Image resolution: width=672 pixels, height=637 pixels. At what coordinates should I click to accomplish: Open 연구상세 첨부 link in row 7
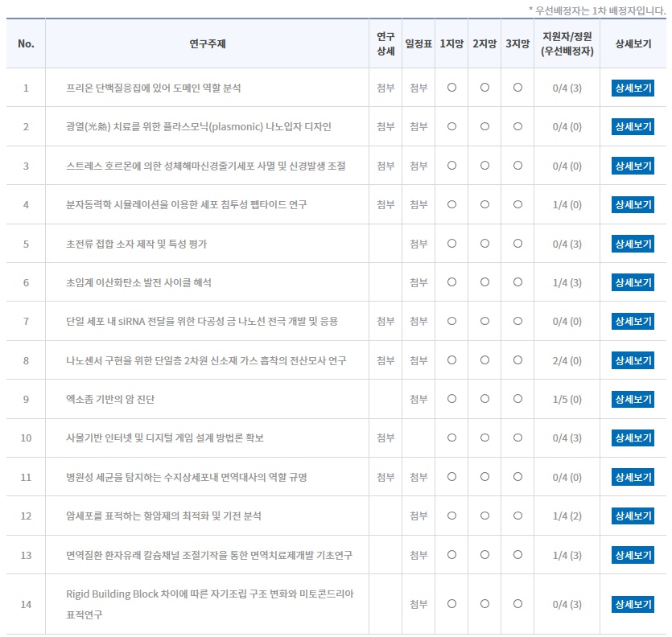tap(385, 321)
